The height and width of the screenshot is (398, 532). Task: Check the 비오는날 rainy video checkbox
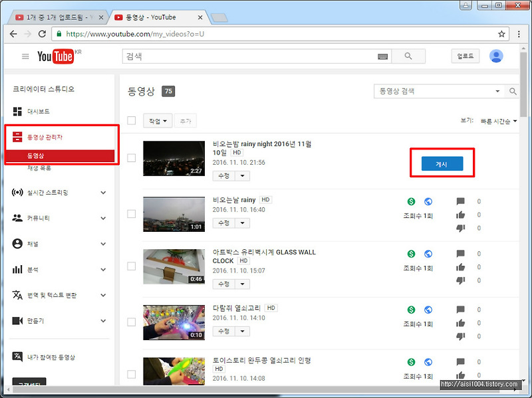coord(131,214)
